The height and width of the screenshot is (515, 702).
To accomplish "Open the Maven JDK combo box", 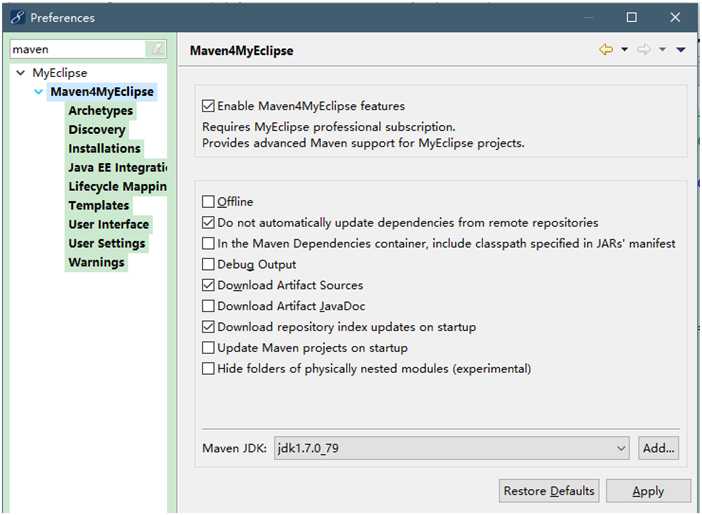I will 451,448.
